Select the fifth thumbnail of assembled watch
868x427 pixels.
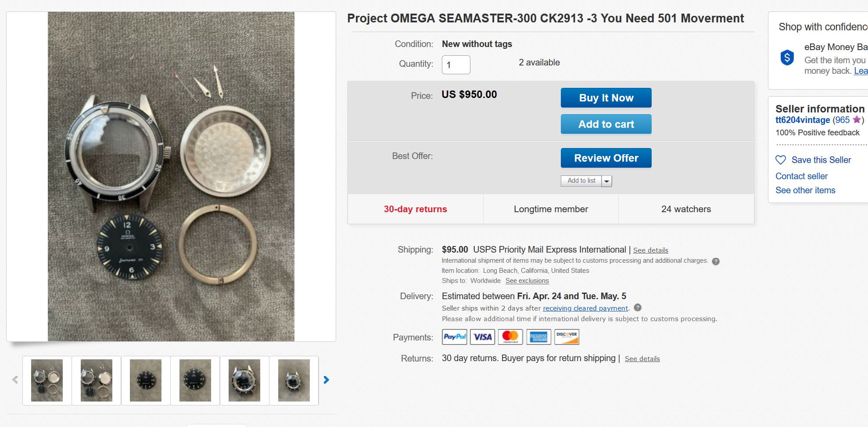click(x=244, y=380)
